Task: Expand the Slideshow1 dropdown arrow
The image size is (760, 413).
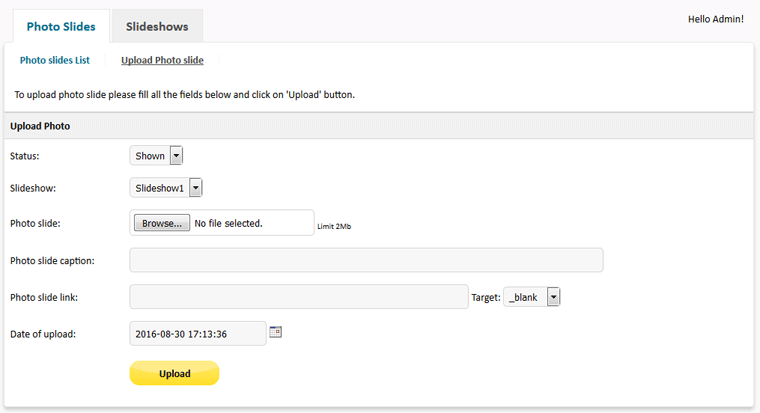Action: (195, 188)
